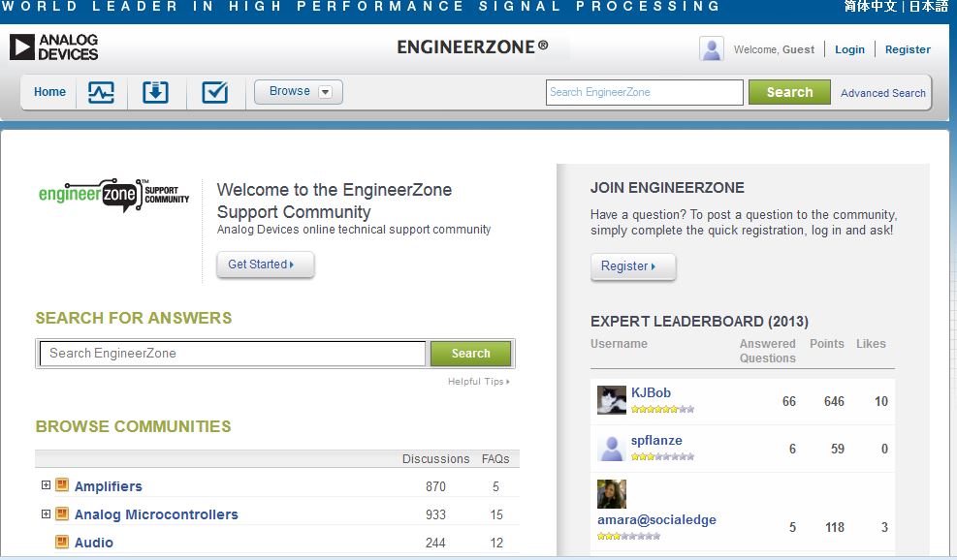Click Analog Microcontrollers discussions count 933
Viewport: 957px width, 560px height.
[435, 514]
